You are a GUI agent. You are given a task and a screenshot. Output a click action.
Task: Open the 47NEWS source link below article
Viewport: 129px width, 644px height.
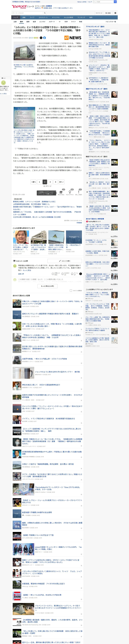coord(79,223)
